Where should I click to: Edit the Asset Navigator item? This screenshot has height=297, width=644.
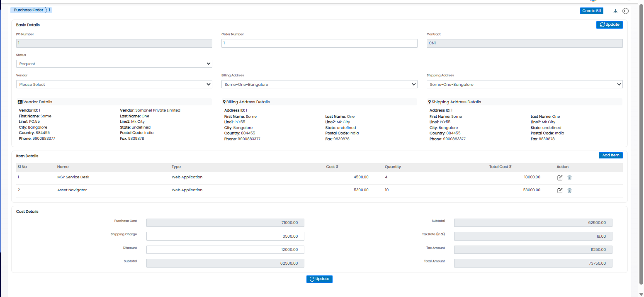(x=559, y=190)
